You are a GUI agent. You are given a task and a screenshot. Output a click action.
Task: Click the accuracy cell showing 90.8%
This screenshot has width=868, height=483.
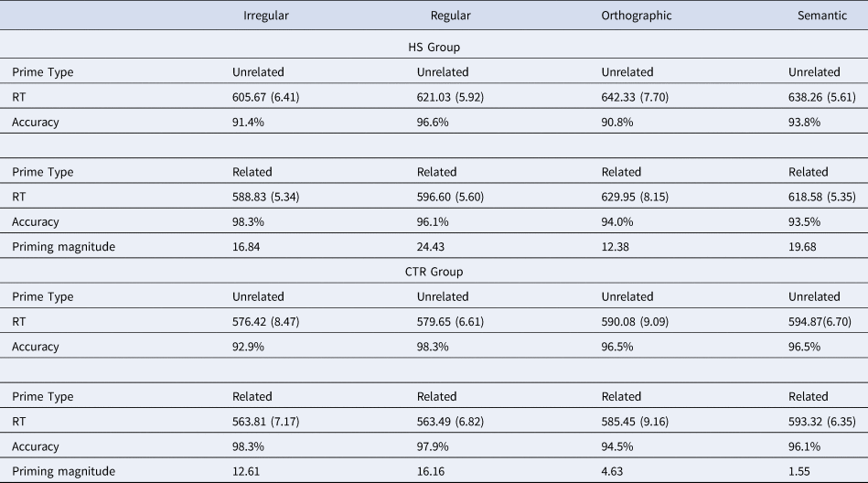coord(619,122)
